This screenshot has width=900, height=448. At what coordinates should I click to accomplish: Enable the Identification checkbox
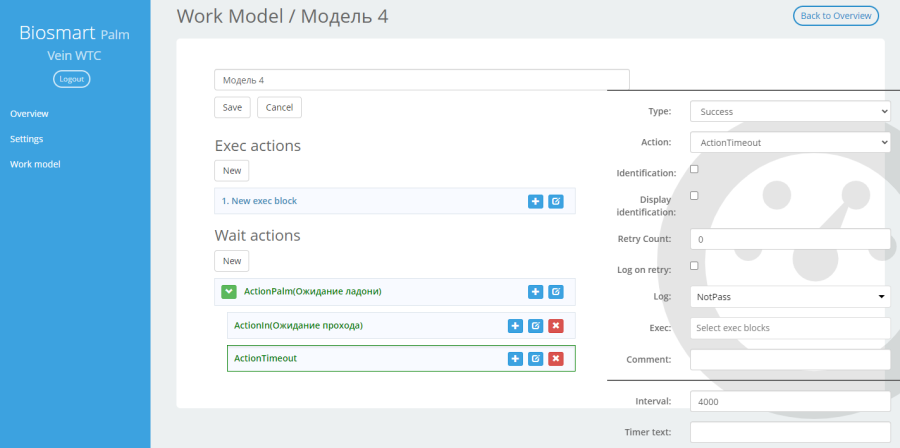(694, 169)
